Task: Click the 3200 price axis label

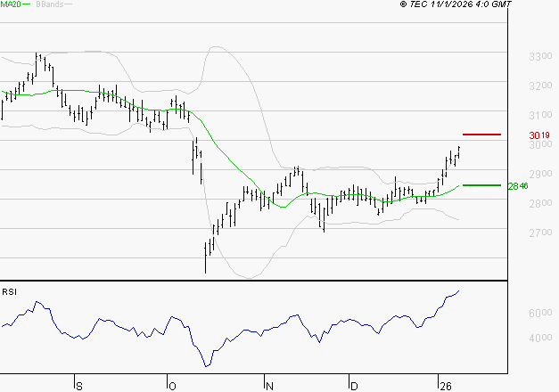Action: click(540, 86)
